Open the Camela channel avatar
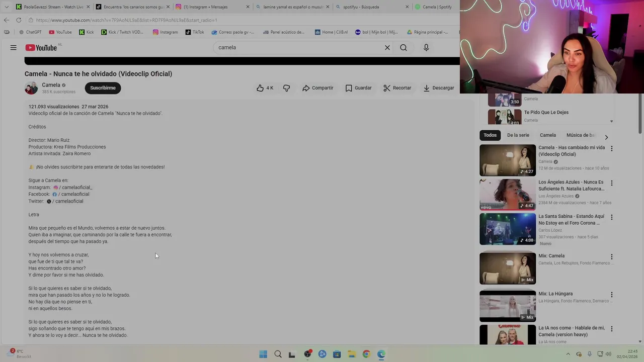The height and width of the screenshot is (362, 644). coord(31,88)
